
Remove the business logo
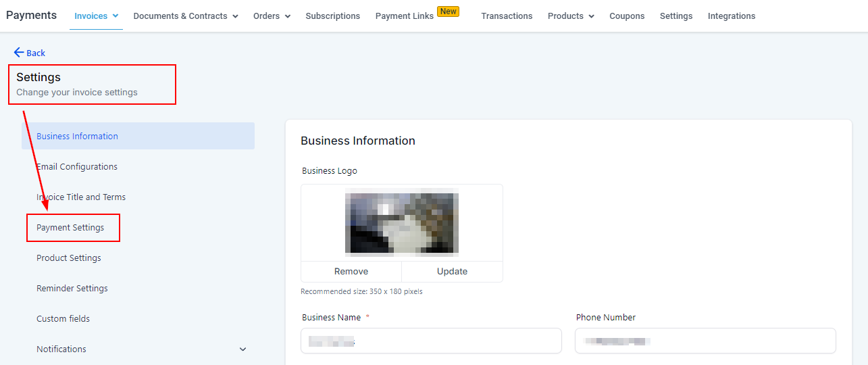(351, 272)
